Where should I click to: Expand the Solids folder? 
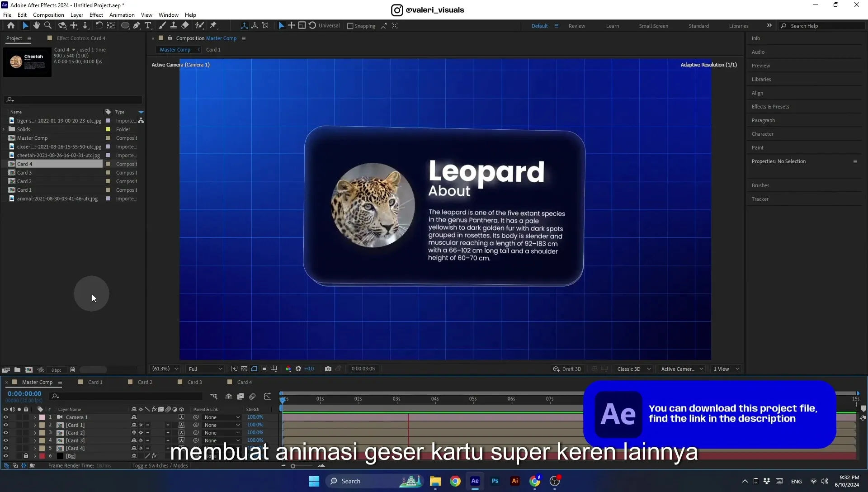[4, 129]
